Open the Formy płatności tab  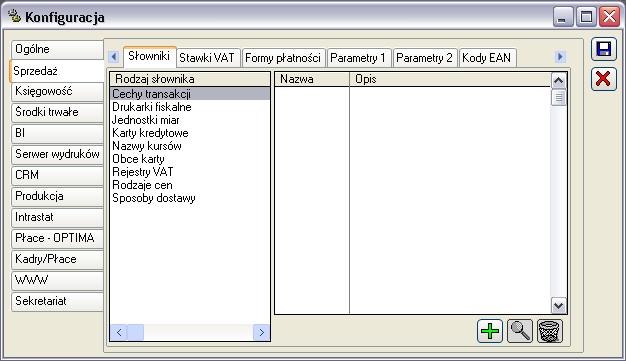283,58
